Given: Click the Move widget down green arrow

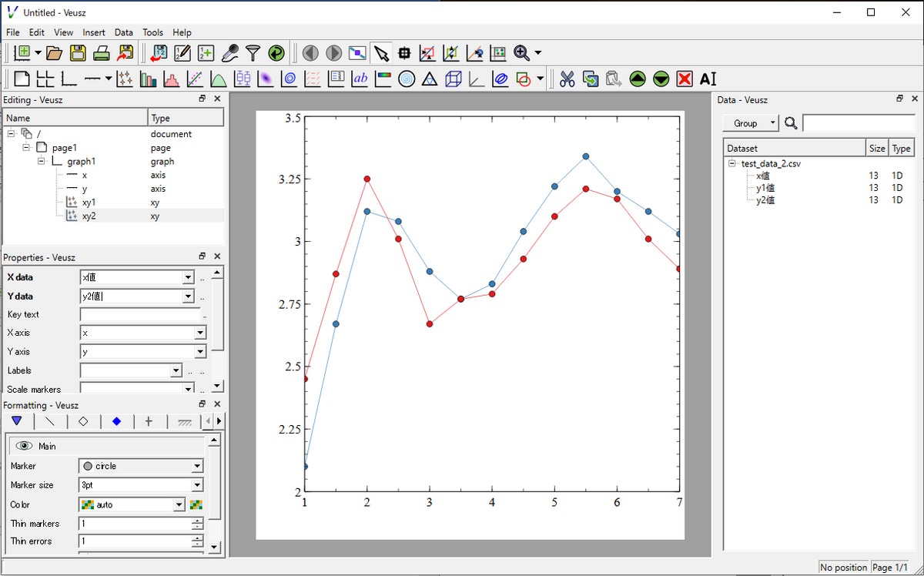Looking at the screenshot, I should pos(661,79).
